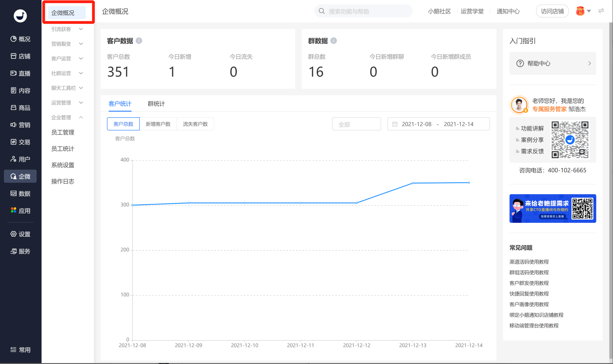Image resolution: width=613 pixels, height=364 pixels.
Task: Open the 直播 live broadcast sidebar icon
Action: click(x=14, y=73)
